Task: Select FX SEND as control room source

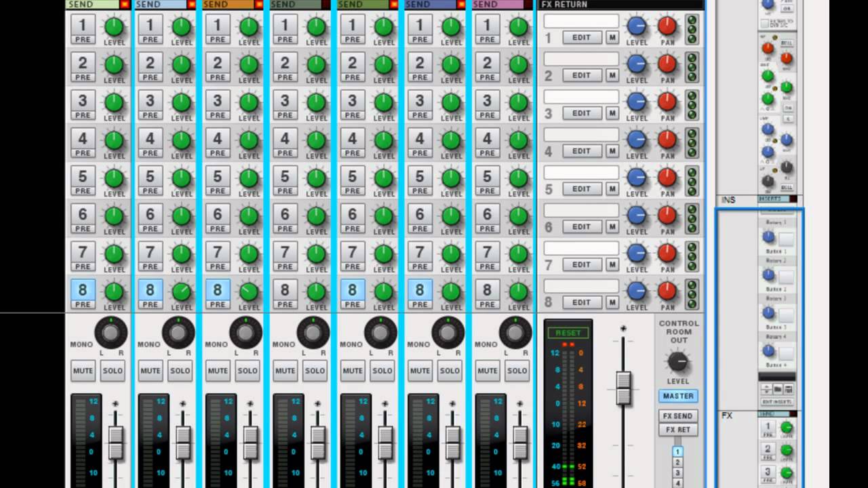Action: (677, 415)
